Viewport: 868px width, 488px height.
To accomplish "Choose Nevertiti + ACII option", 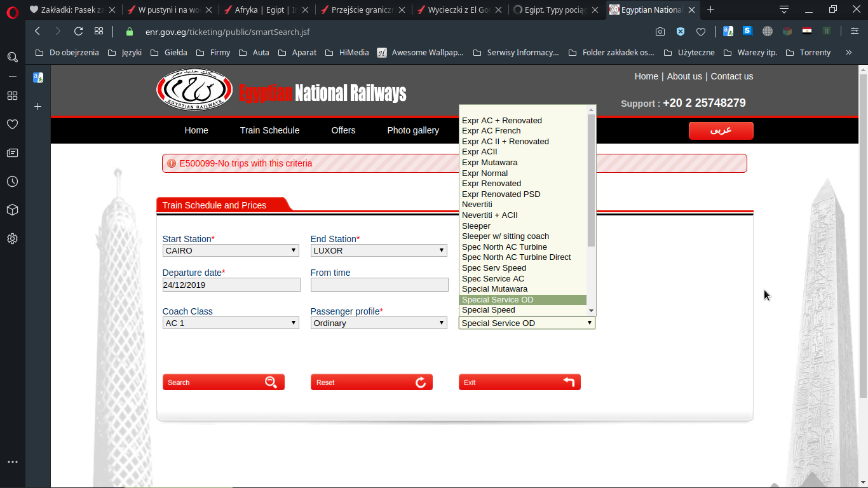I will 522,215.
